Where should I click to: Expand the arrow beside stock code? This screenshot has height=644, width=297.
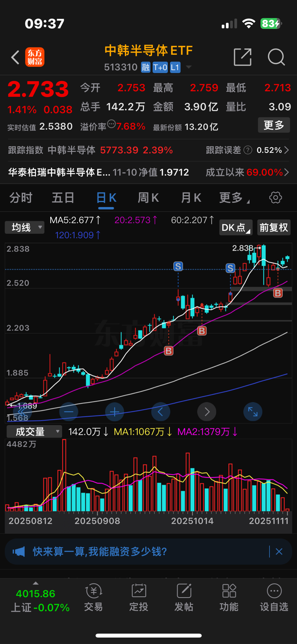(189, 67)
